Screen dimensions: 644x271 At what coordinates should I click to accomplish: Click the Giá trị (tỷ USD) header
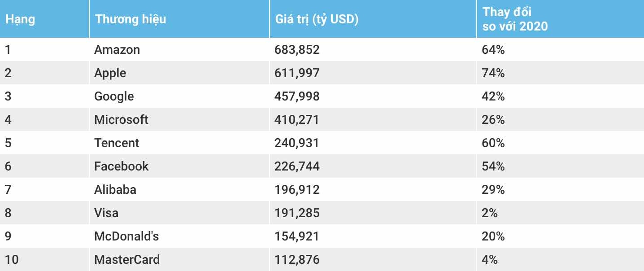tap(316, 19)
